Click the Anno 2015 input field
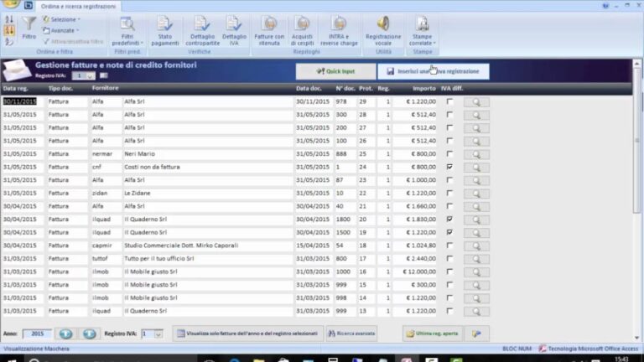Image resolution: width=644 pixels, height=362 pixels. click(x=38, y=334)
